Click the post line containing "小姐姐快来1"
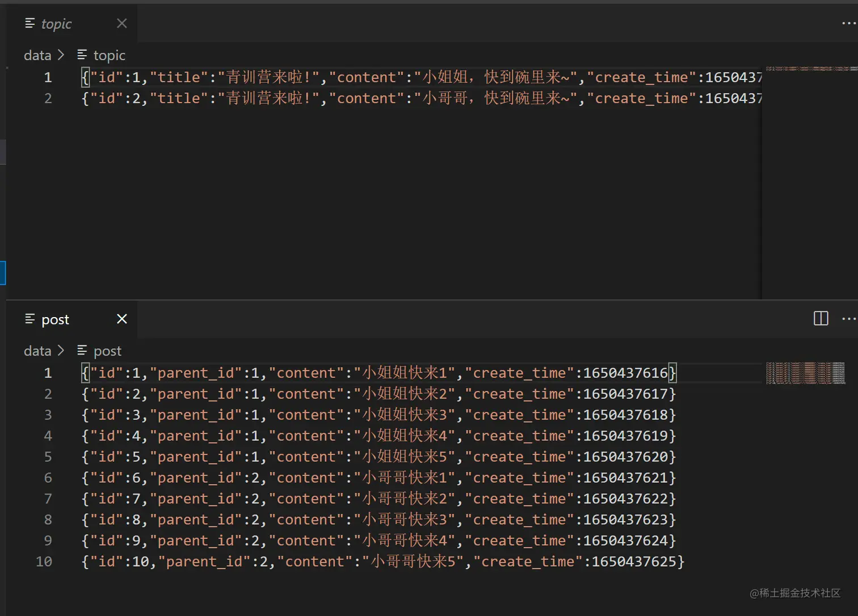 click(379, 373)
